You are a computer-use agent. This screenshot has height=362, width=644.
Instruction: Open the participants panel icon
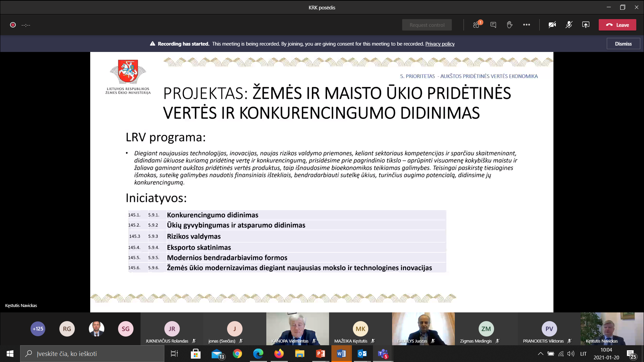coord(476,25)
